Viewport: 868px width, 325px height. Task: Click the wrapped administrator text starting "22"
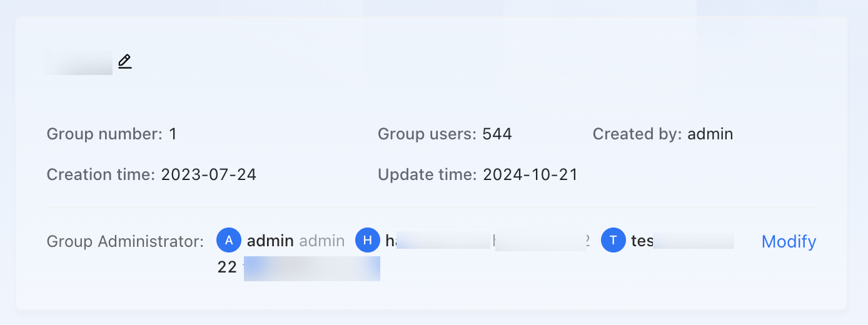[x=299, y=267]
